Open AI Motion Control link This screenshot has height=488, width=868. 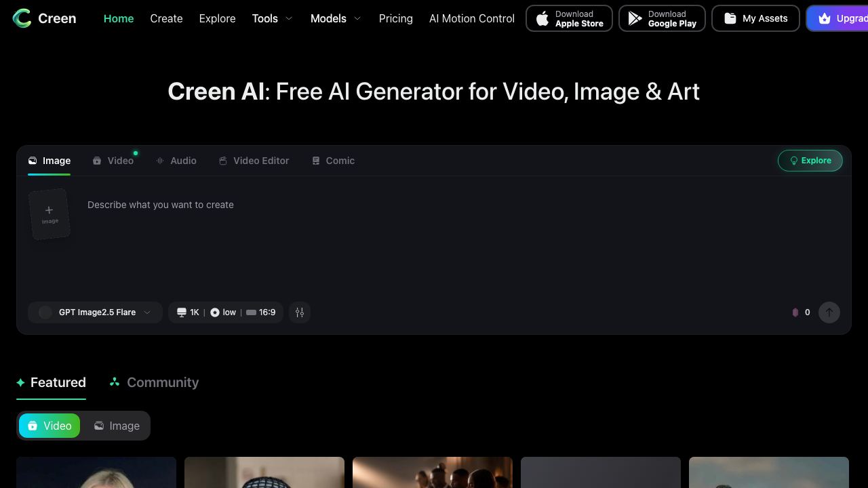pyautogui.click(x=472, y=18)
